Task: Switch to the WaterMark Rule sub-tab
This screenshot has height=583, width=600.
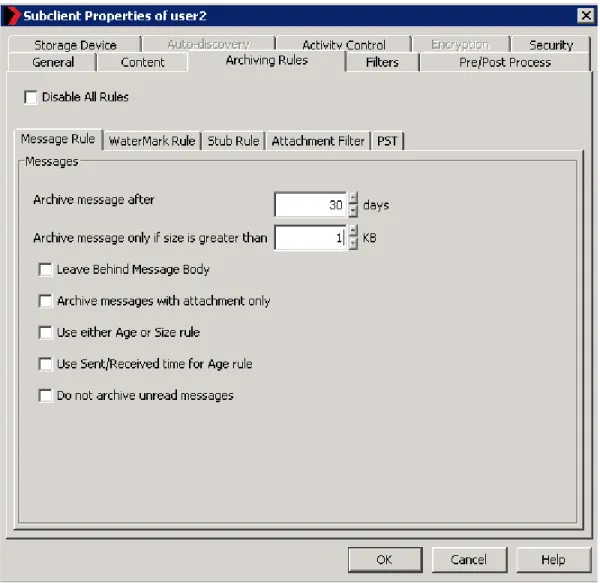Action: point(152,141)
